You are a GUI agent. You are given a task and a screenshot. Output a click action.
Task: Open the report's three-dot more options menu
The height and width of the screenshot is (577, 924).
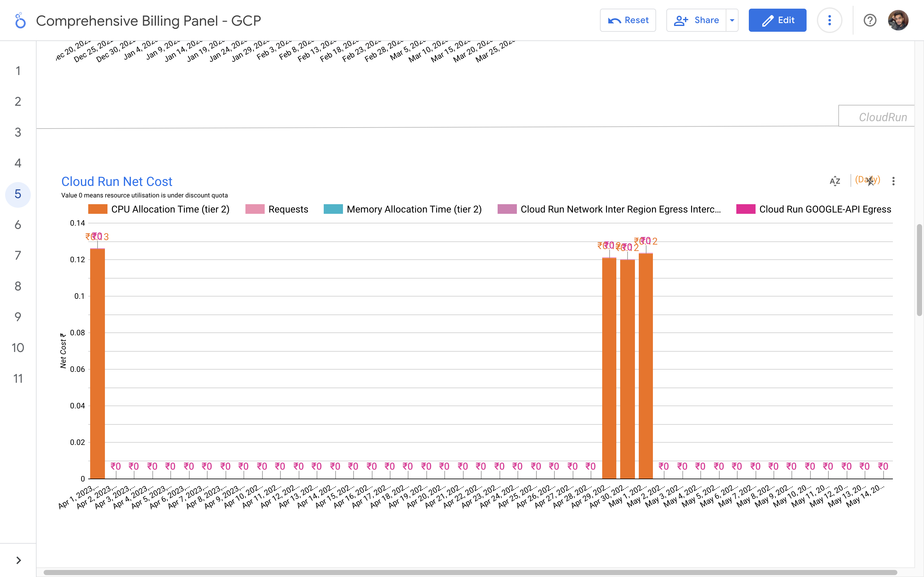point(829,20)
